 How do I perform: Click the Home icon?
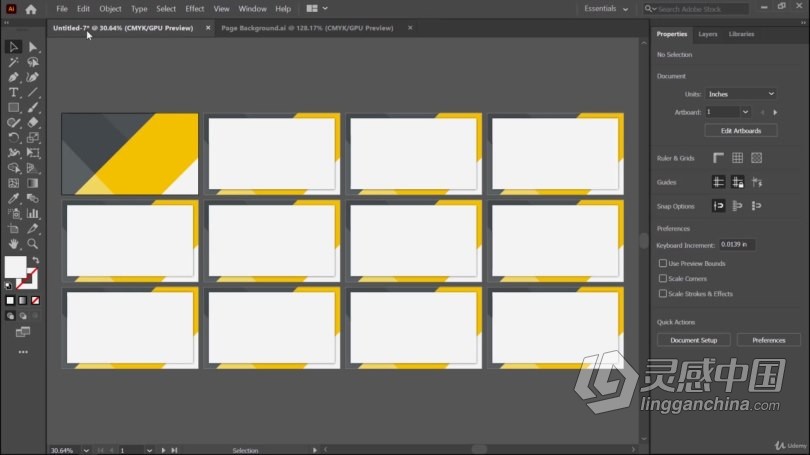(x=31, y=9)
